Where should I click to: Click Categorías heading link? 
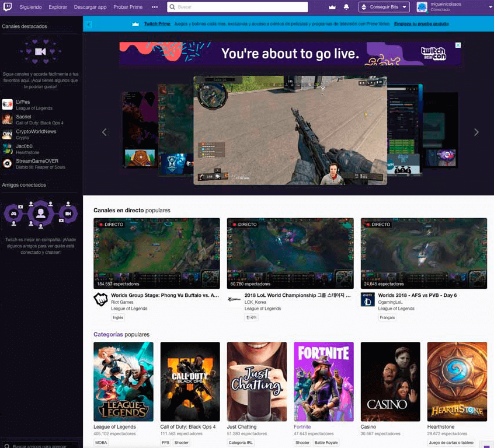[108, 334]
